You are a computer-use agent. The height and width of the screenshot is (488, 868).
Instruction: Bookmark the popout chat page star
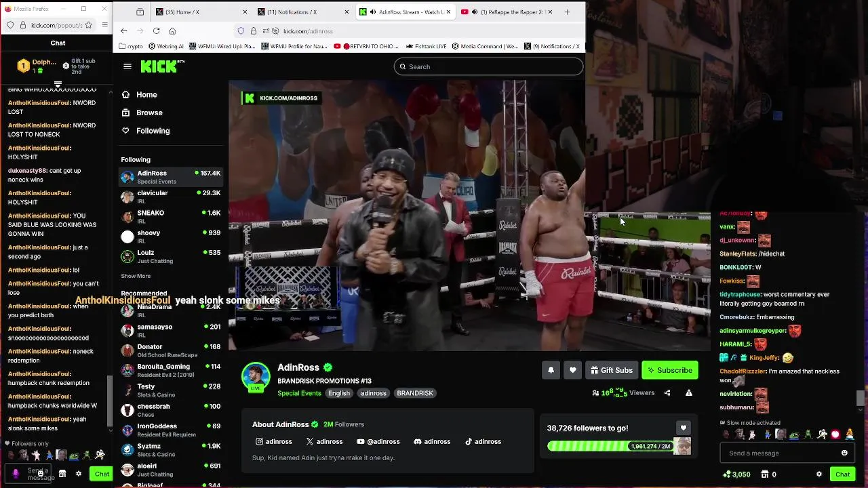click(89, 25)
